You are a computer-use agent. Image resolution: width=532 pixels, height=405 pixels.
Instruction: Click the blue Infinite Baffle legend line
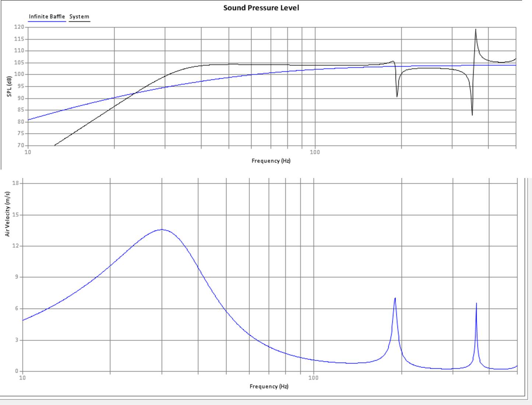pyautogui.click(x=47, y=21)
